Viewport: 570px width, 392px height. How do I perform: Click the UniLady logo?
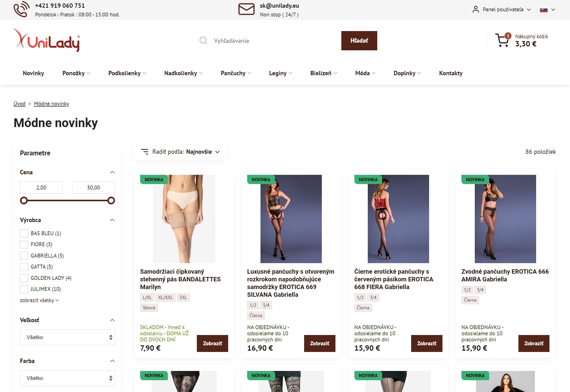[47, 40]
